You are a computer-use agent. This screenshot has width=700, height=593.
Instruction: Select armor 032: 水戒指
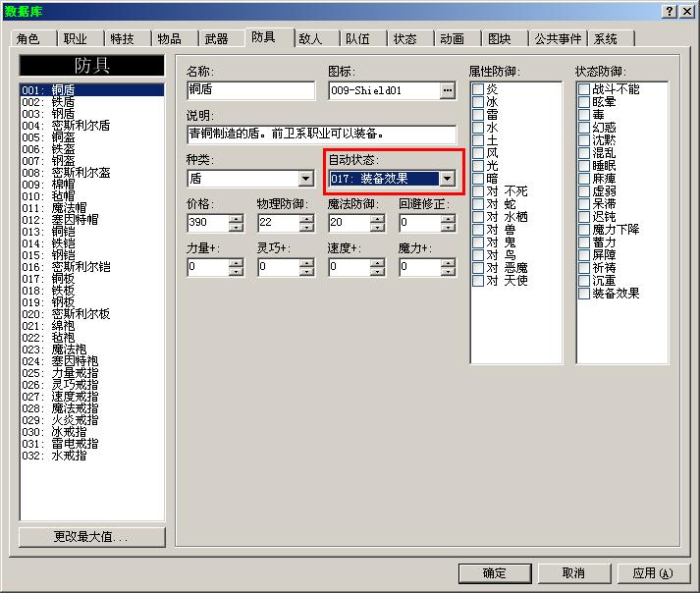pyautogui.click(x=92, y=456)
